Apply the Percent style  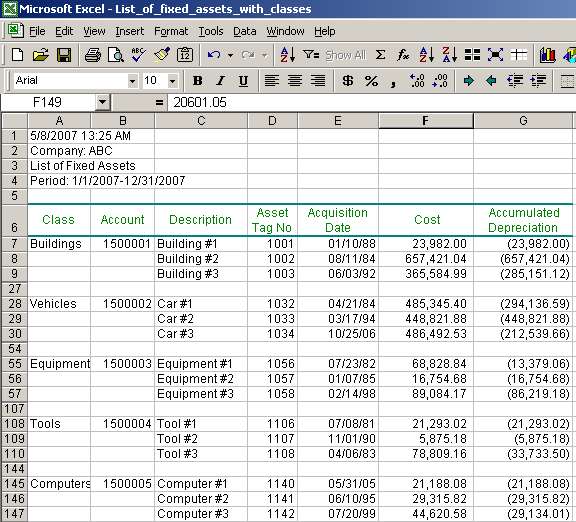pos(371,80)
